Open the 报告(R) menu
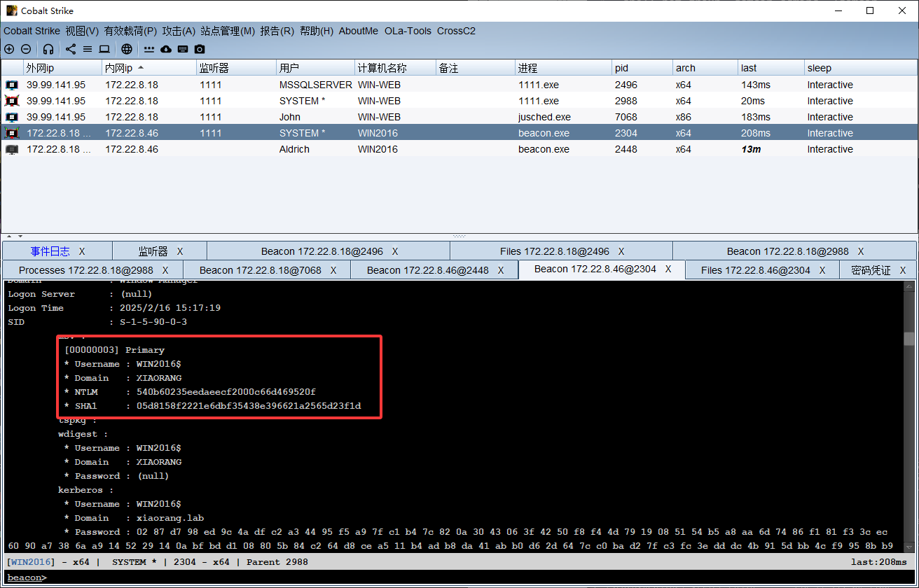This screenshot has width=919, height=588. (277, 31)
